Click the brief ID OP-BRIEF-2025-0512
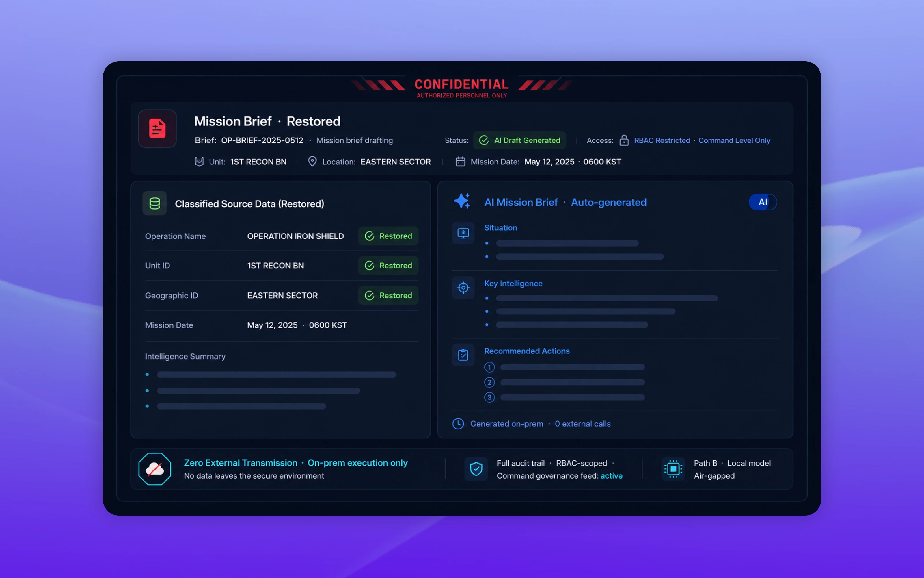Image resolution: width=924 pixels, height=578 pixels. [262, 140]
